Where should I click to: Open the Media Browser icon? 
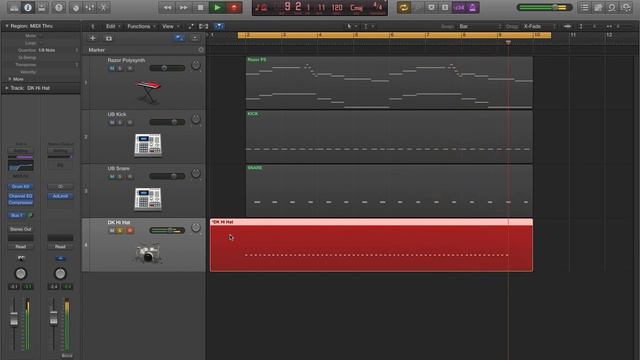626,7
